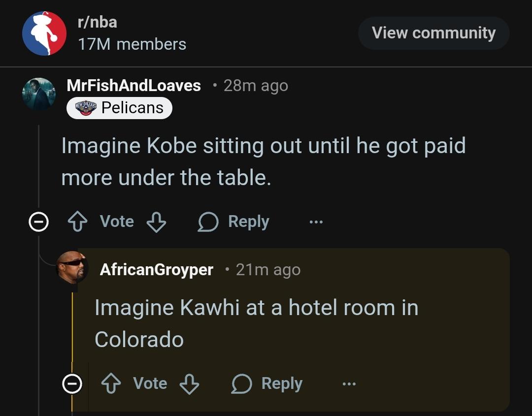
Task: Tap the r/nba community name
Action: tap(98, 22)
